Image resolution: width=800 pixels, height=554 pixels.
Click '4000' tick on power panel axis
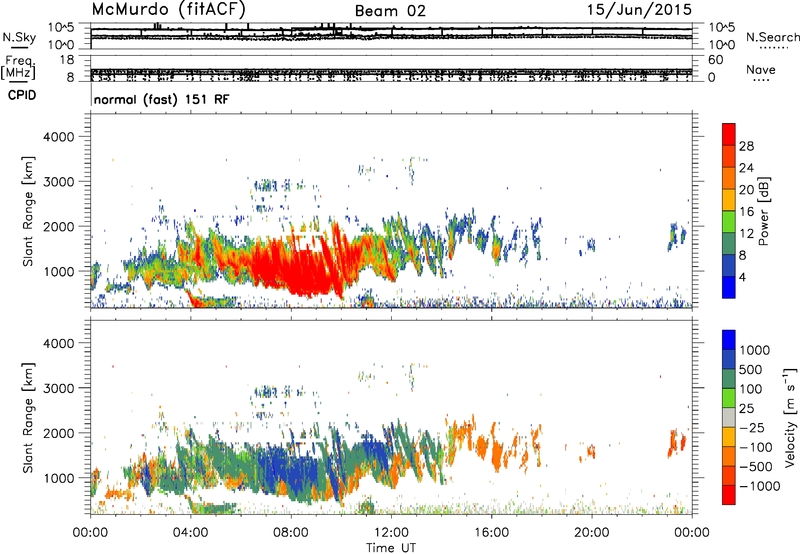point(58,137)
